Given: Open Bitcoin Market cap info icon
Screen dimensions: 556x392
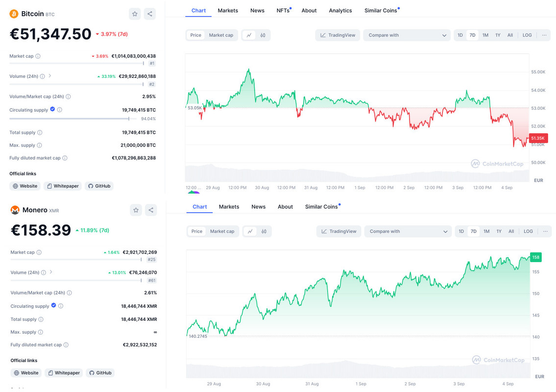Looking at the screenshot, I should point(38,56).
